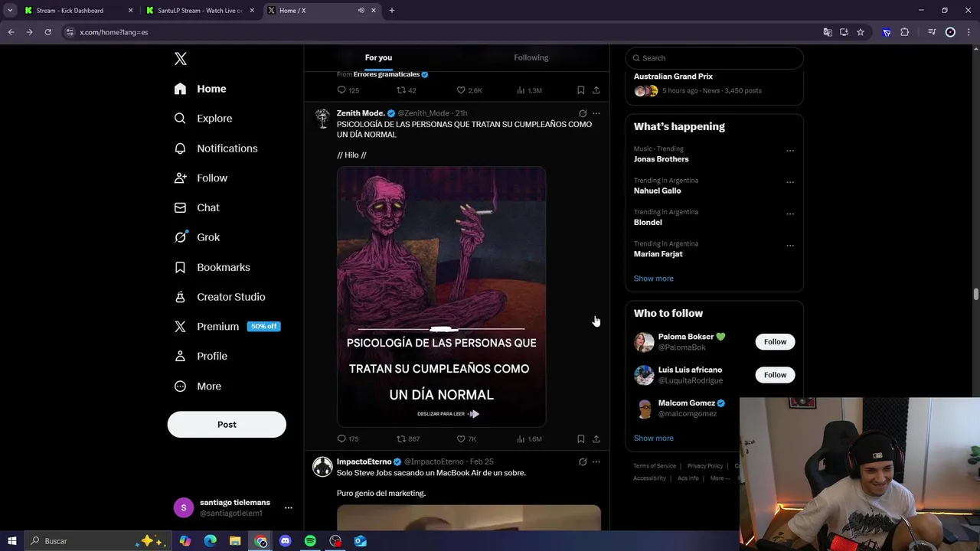Reply to the post with 125 replies

[348, 90]
